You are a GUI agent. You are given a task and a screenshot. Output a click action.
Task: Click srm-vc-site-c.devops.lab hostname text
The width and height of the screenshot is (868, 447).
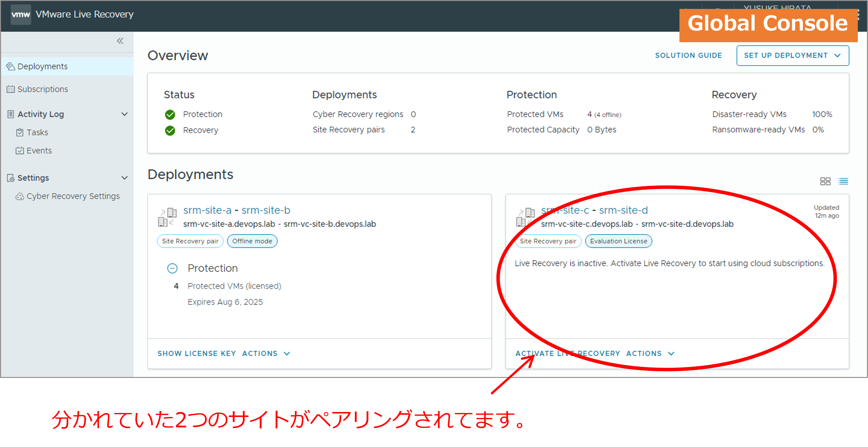[x=587, y=224]
